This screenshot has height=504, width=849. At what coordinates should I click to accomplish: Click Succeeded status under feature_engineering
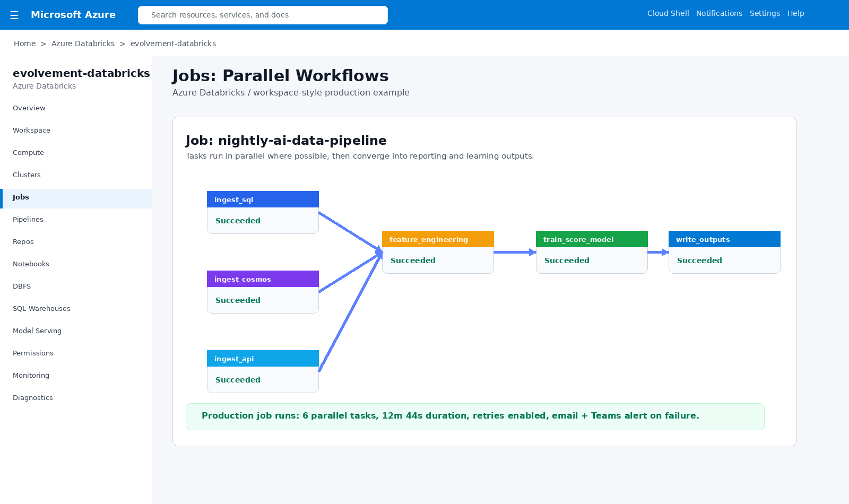click(x=413, y=260)
